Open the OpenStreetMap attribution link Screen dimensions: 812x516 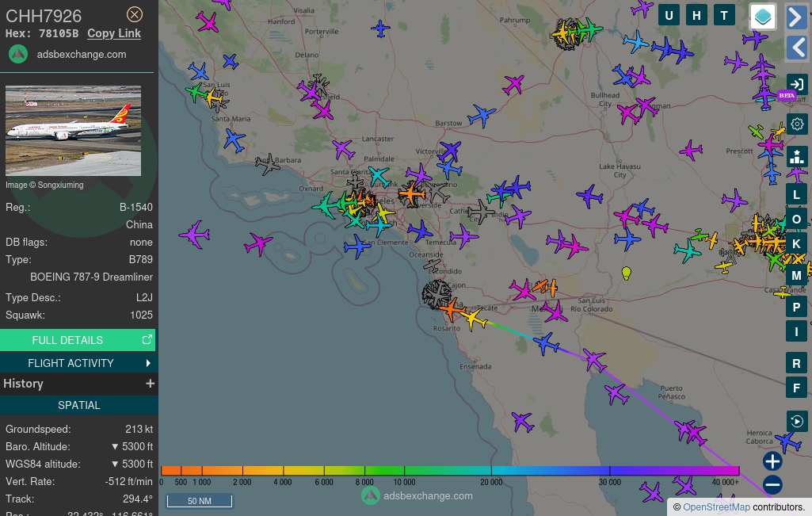[x=716, y=507]
